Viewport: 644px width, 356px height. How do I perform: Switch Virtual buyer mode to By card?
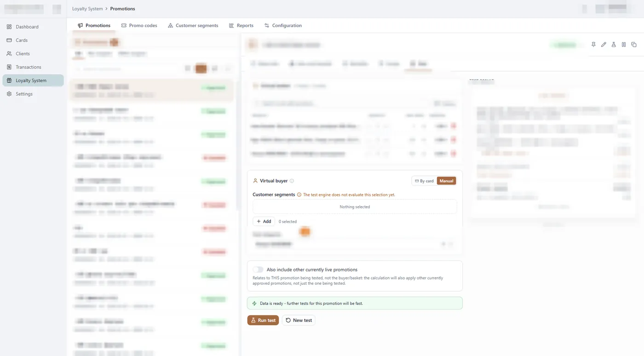click(424, 181)
